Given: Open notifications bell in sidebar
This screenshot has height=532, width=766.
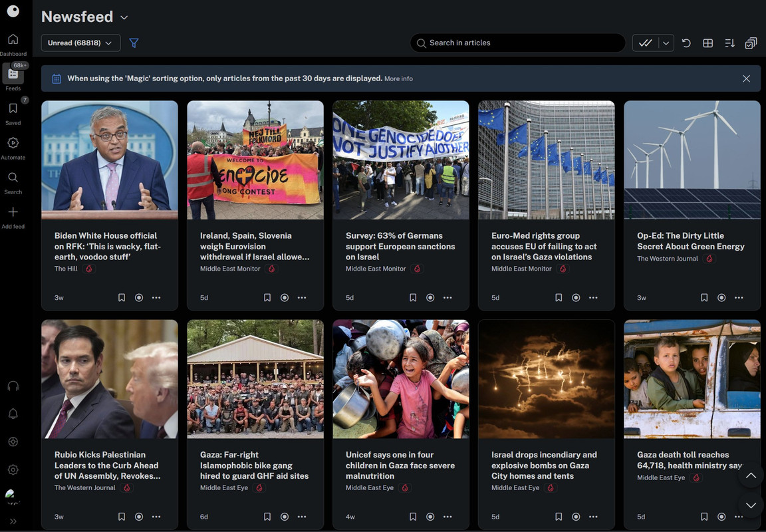Looking at the screenshot, I should pos(13,414).
